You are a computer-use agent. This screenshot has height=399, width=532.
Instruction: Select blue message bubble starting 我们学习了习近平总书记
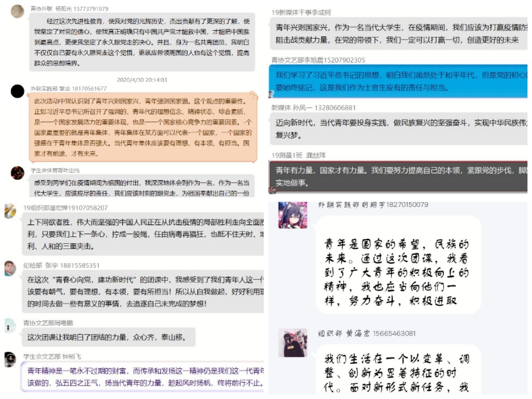point(399,81)
